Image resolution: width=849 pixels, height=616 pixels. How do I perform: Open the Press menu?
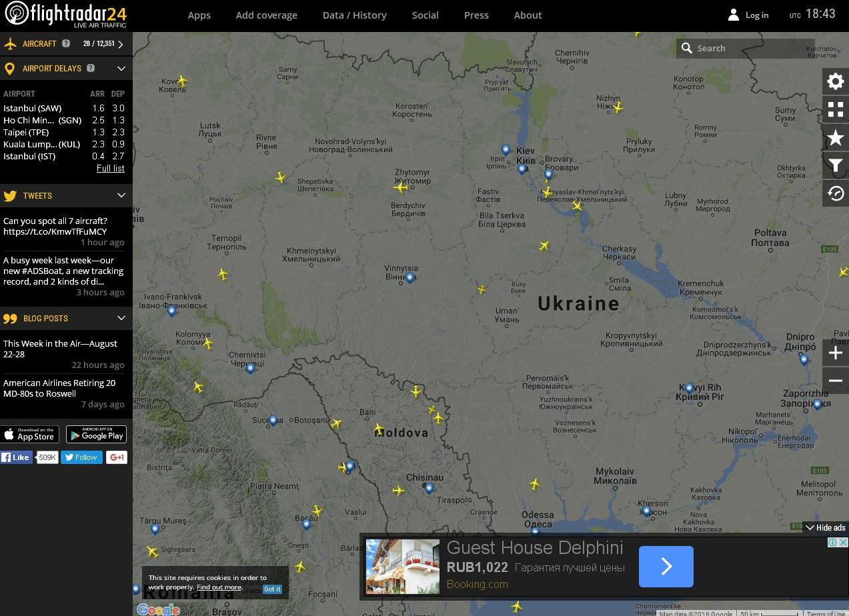476,15
